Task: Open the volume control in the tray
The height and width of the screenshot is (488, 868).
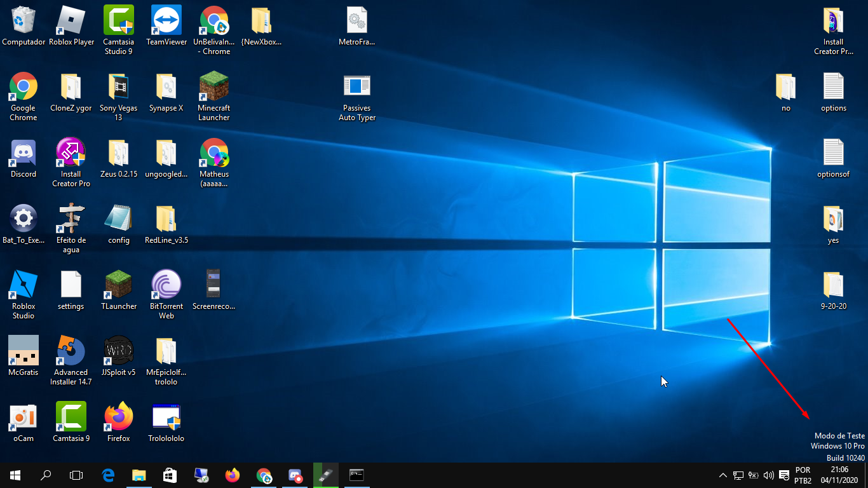Action: click(x=769, y=475)
